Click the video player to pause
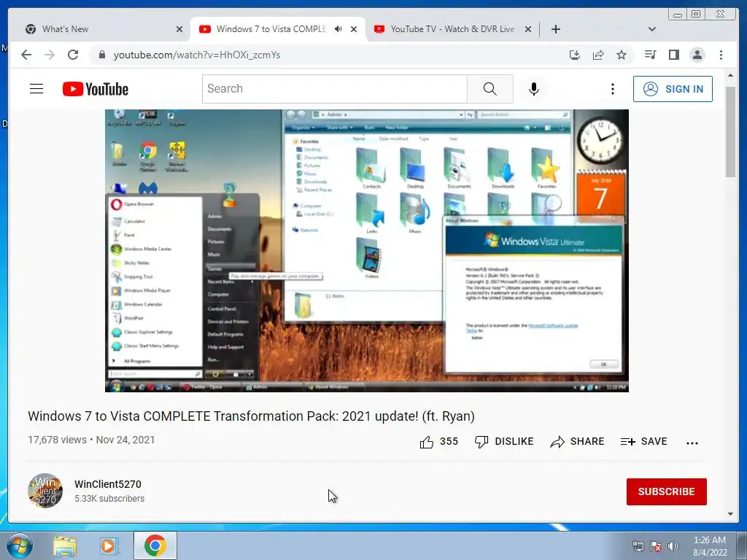 (367, 251)
